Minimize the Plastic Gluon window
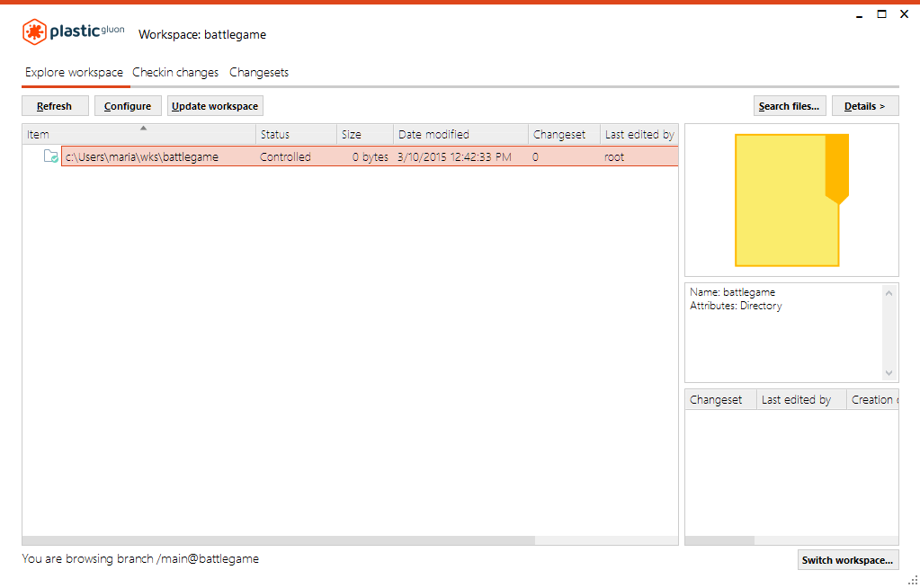920x588 pixels. [x=860, y=14]
